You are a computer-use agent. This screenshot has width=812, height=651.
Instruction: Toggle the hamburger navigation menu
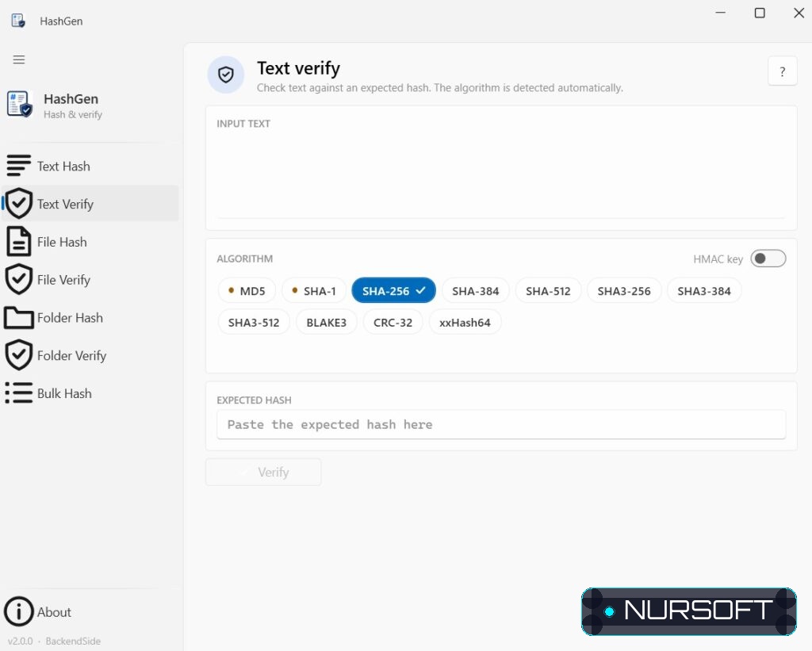[19, 59]
